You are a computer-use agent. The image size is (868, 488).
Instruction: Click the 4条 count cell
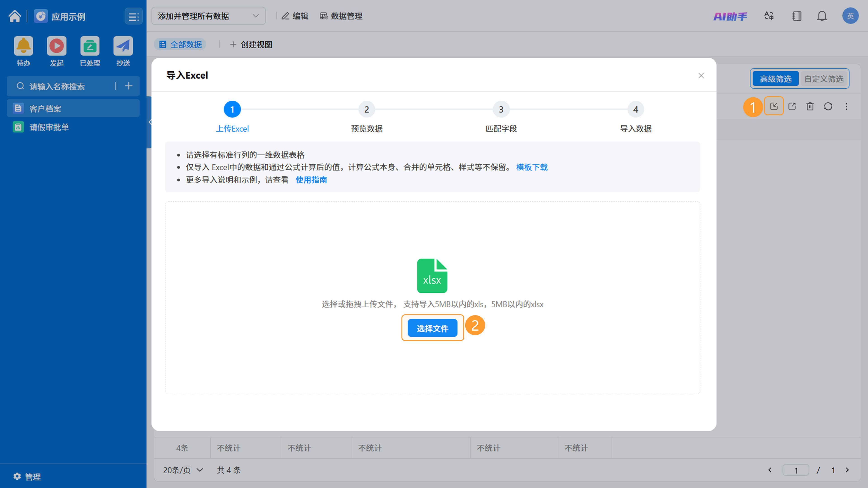point(182,448)
